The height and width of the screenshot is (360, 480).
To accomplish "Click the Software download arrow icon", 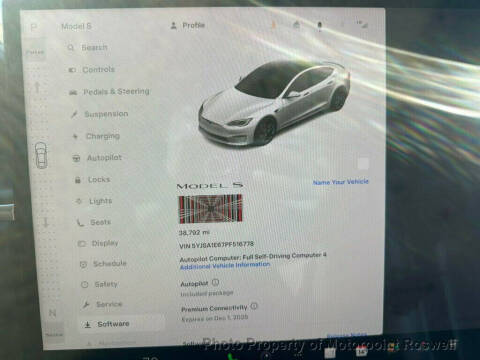I will [88, 324].
